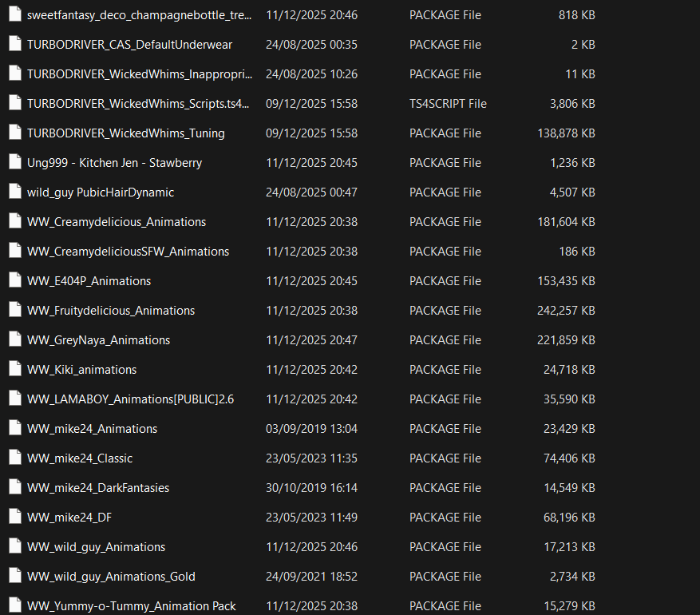Viewport: 700px width, 615px height.
Task: Select WW_mike24_DF file name
Action: (69, 518)
